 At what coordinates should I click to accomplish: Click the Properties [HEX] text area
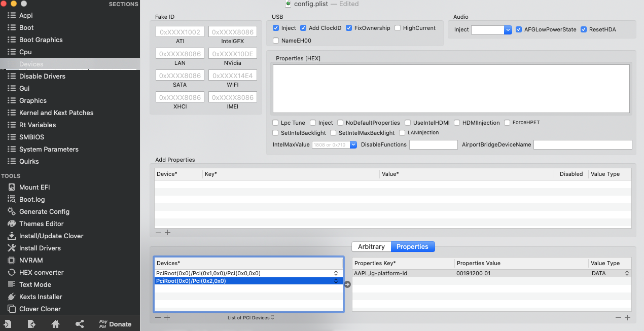click(451, 89)
